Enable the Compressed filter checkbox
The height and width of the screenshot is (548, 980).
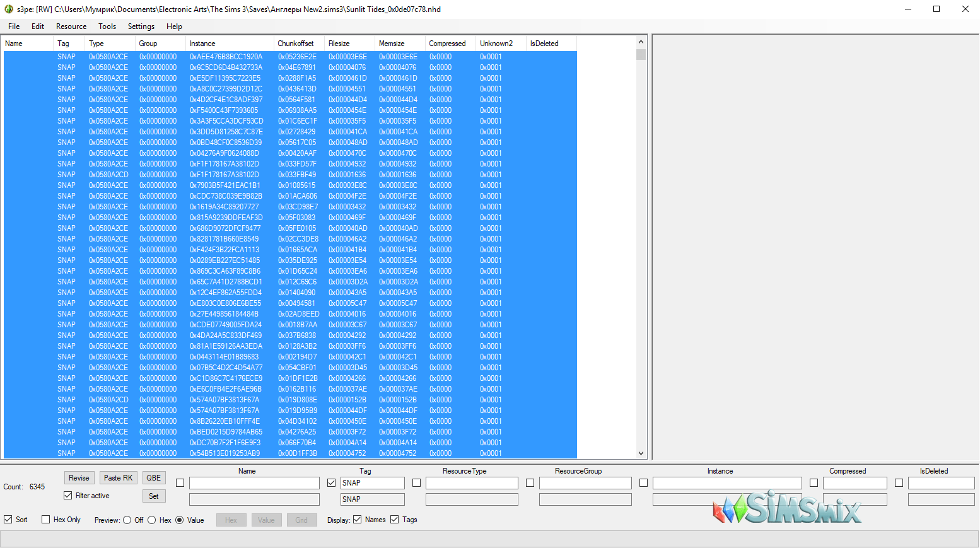click(814, 483)
